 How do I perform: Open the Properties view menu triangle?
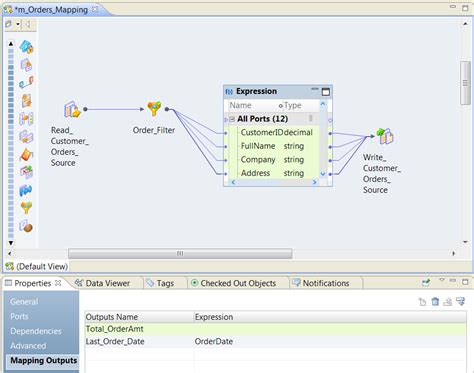click(442, 280)
